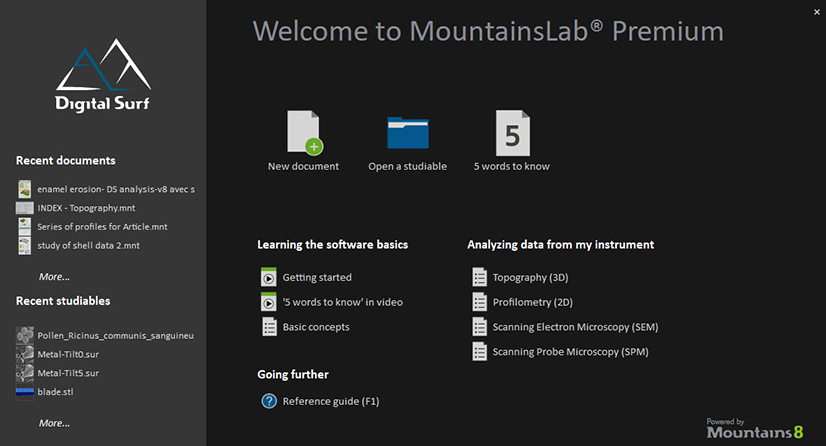Open Pollen_Ricinus_communis_sanguineu studiable
Screen dimensions: 826x446
115,335
